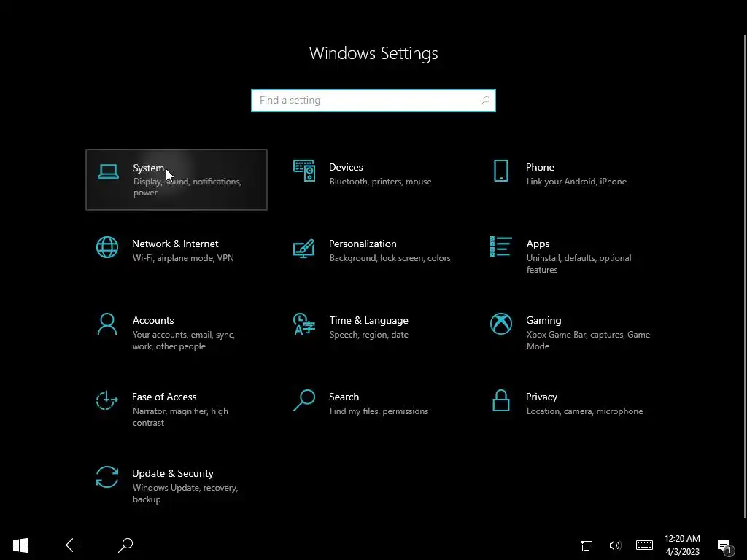Click "Narrator, magnifier, high contrast" description

pyautogui.click(x=180, y=417)
